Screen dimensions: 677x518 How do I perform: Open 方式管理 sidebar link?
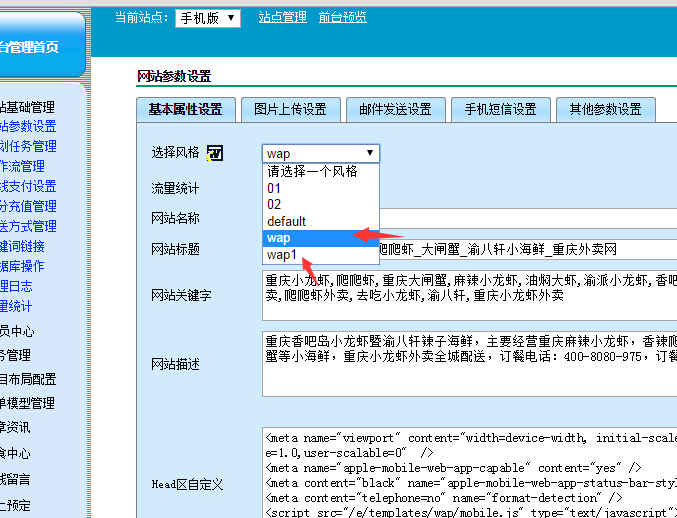(28, 226)
